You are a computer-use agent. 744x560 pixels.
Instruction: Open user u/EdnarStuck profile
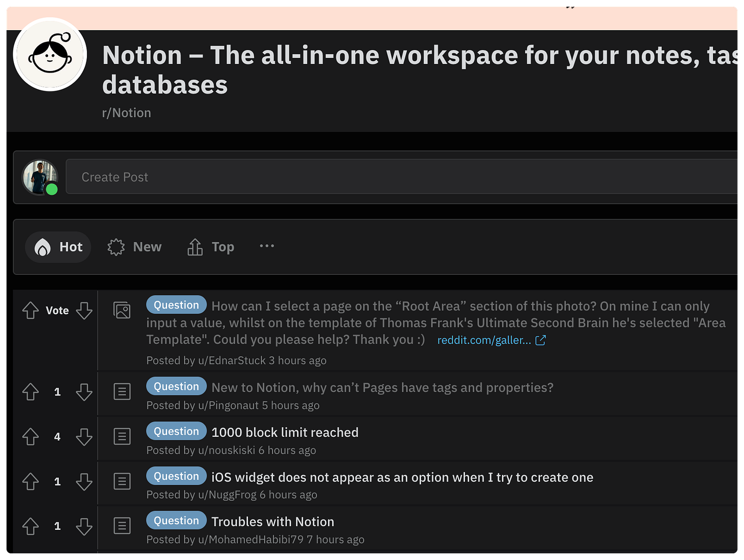232,361
